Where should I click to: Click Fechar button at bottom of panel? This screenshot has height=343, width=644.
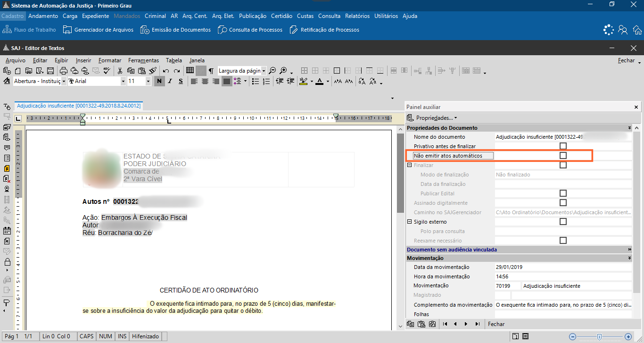pos(496,324)
